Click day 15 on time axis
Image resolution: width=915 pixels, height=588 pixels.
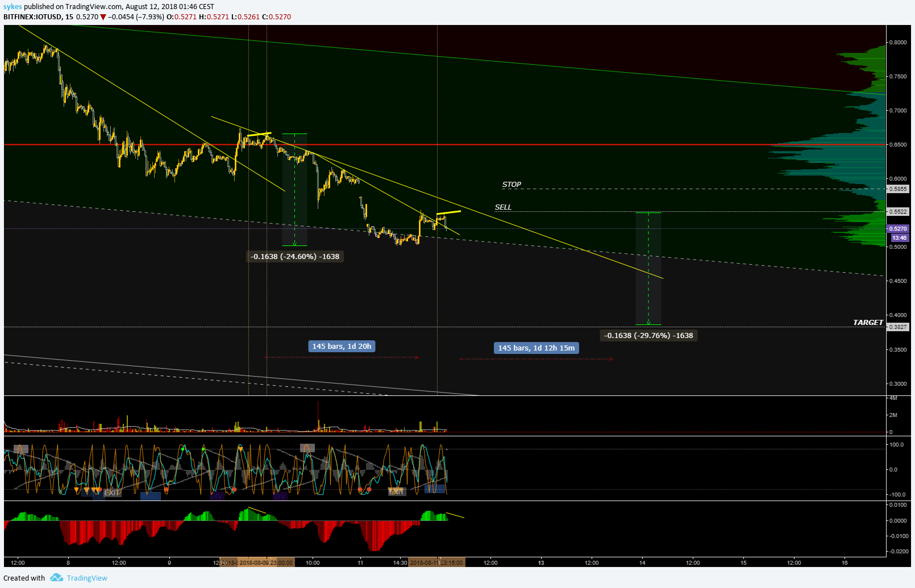(x=743, y=563)
